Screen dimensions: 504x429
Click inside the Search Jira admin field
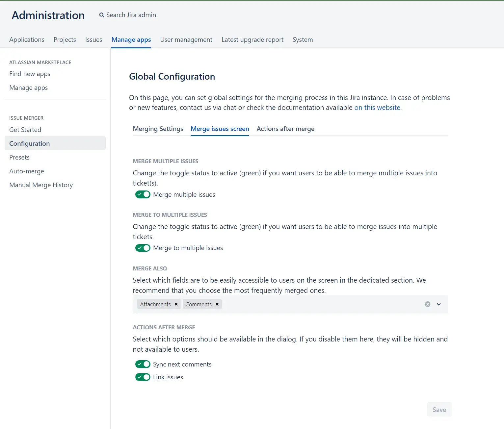tap(131, 15)
